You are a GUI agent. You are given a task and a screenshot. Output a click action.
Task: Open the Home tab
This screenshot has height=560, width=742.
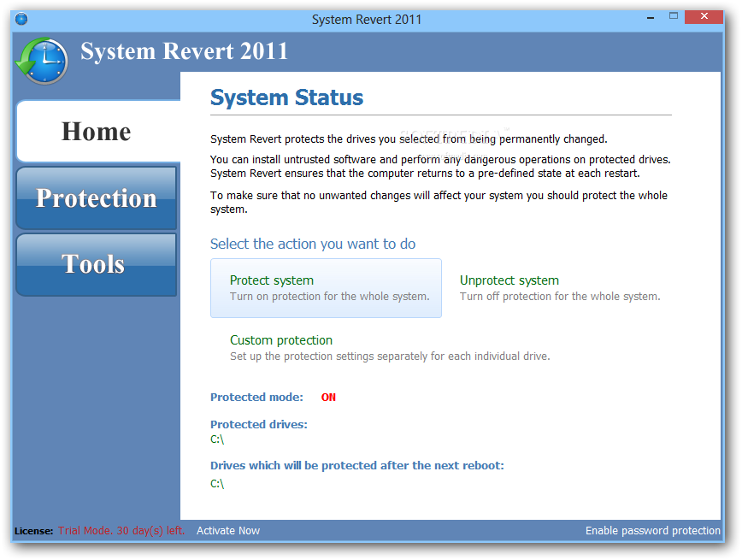pyautogui.click(x=97, y=132)
